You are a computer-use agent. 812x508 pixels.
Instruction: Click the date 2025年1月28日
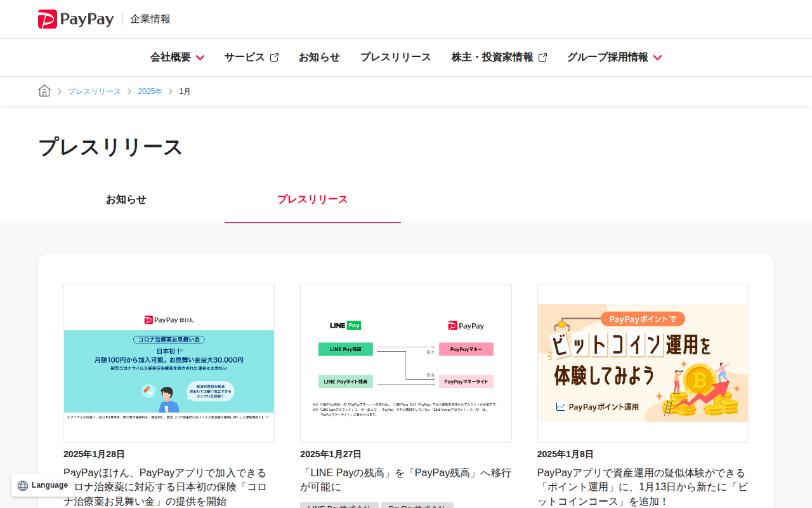[x=94, y=455]
